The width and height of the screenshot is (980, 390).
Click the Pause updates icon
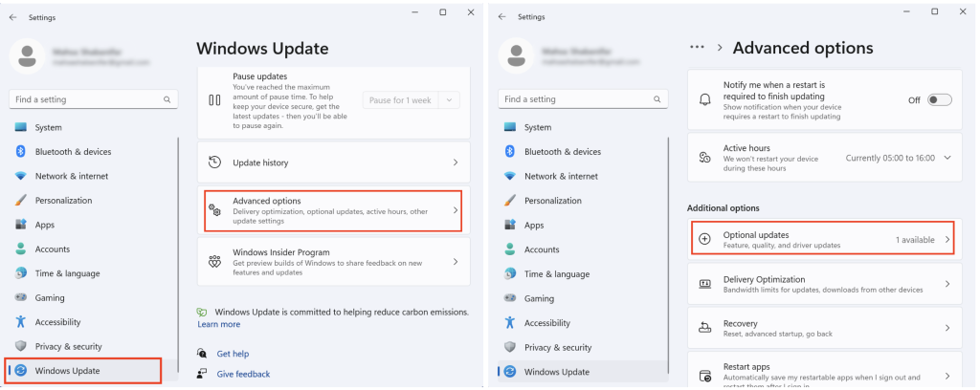214,99
